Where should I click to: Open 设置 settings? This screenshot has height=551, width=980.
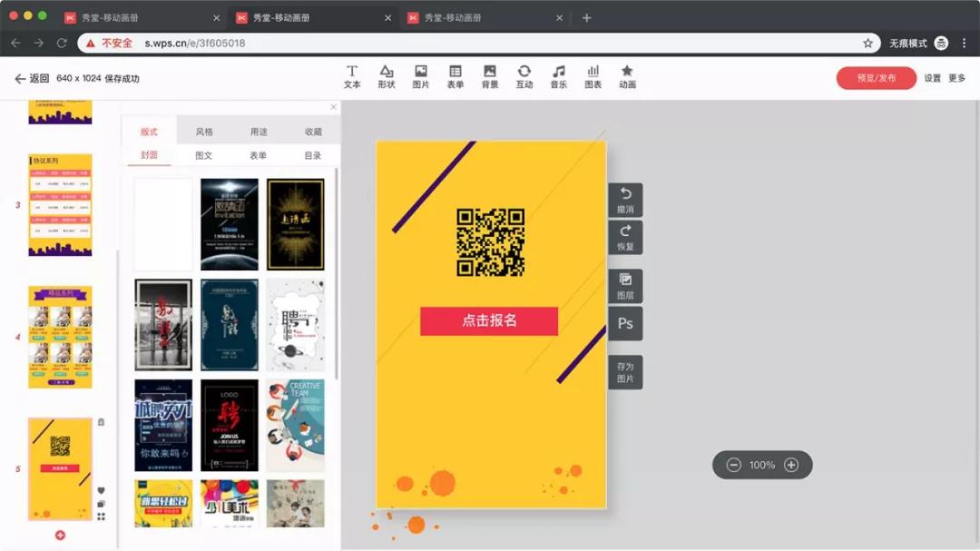[x=933, y=78]
